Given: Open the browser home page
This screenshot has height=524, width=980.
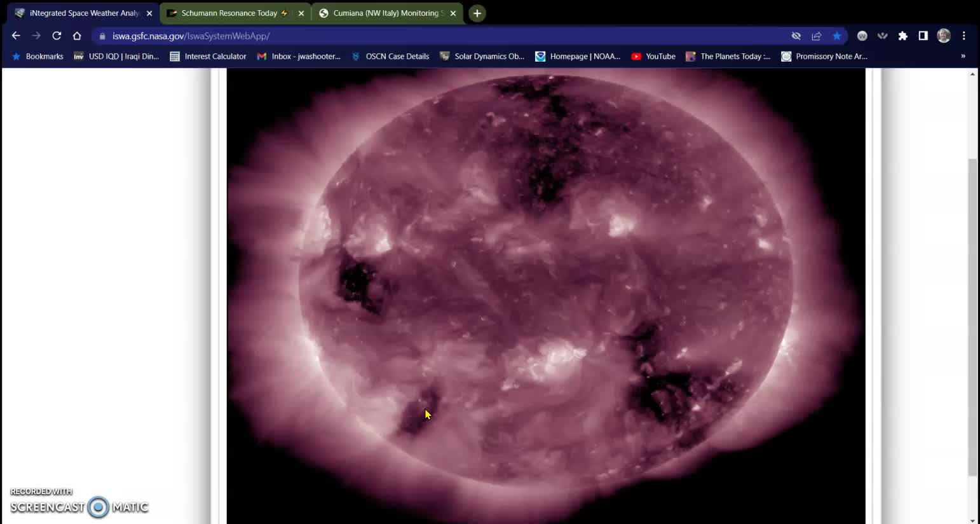Looking at the screenshot, I should 77,36.
